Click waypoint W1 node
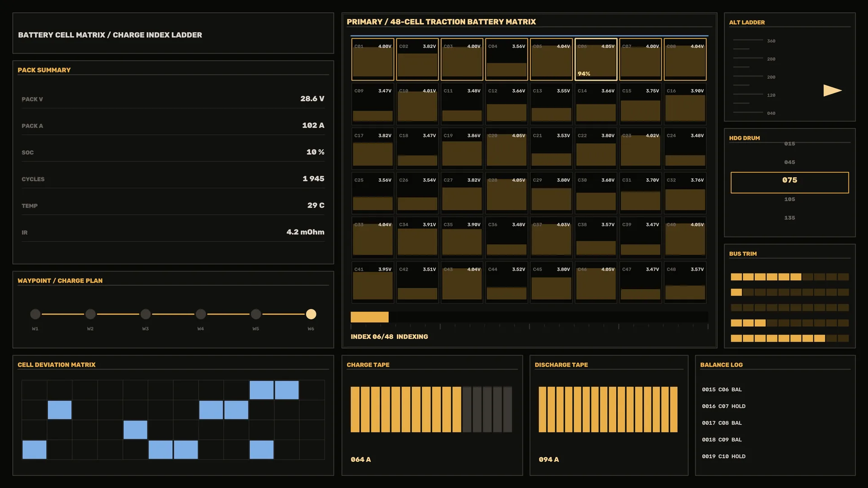 [x=35, y=314]
